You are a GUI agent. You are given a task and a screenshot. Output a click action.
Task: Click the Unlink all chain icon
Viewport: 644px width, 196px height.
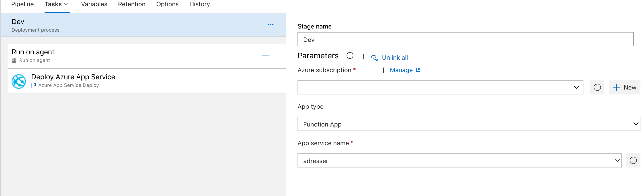(x=375, y=58)
